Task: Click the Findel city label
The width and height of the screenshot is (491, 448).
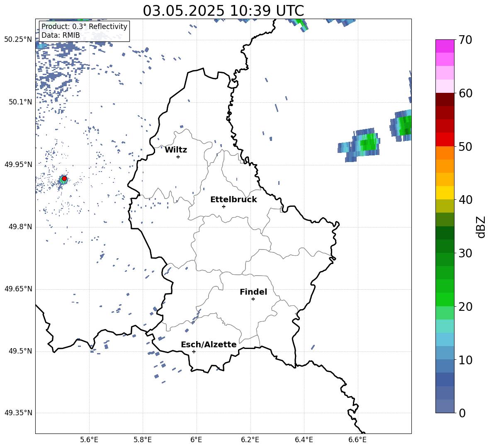Action: pyautogui.click(x=253, y=292)
